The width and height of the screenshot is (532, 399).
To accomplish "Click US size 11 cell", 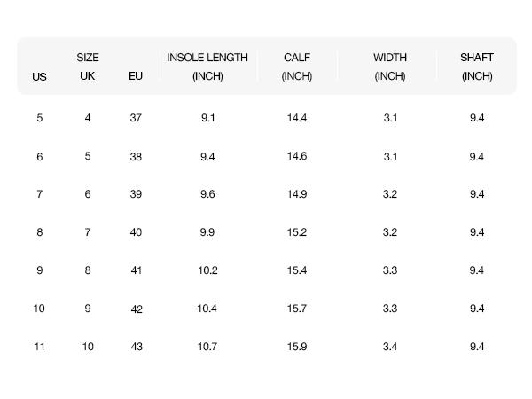I will click(39, 347).
